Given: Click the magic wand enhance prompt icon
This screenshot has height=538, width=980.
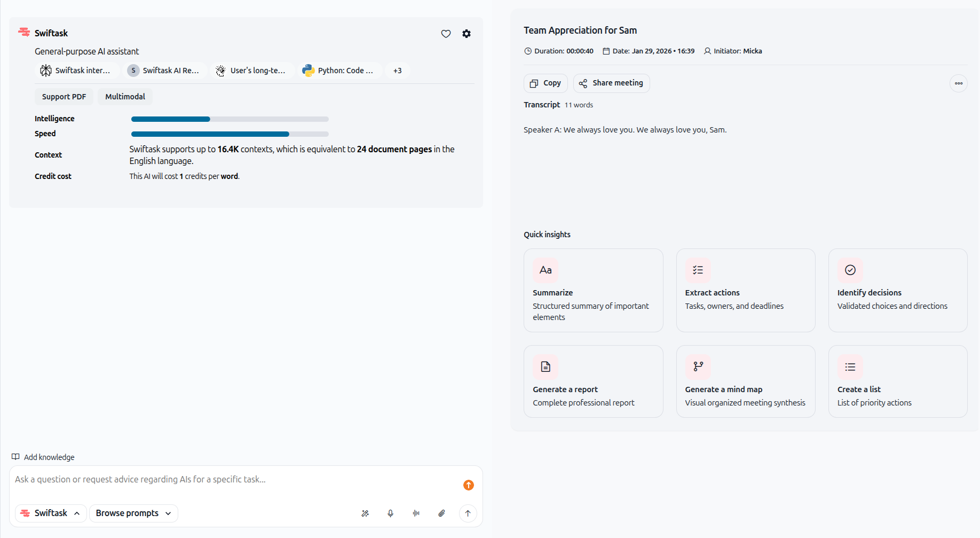Looking at the screenshot, I should pyautogui.click(x=365, y=513).
